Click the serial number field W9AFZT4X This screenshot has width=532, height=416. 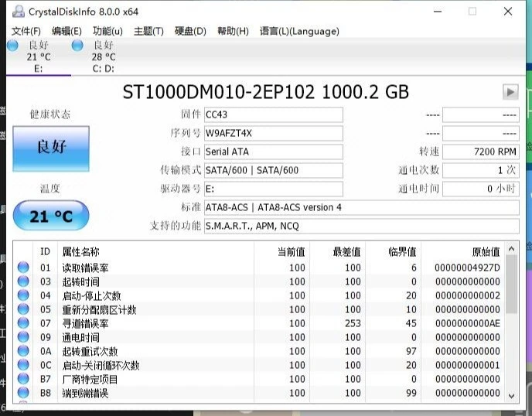coord(272,132)
